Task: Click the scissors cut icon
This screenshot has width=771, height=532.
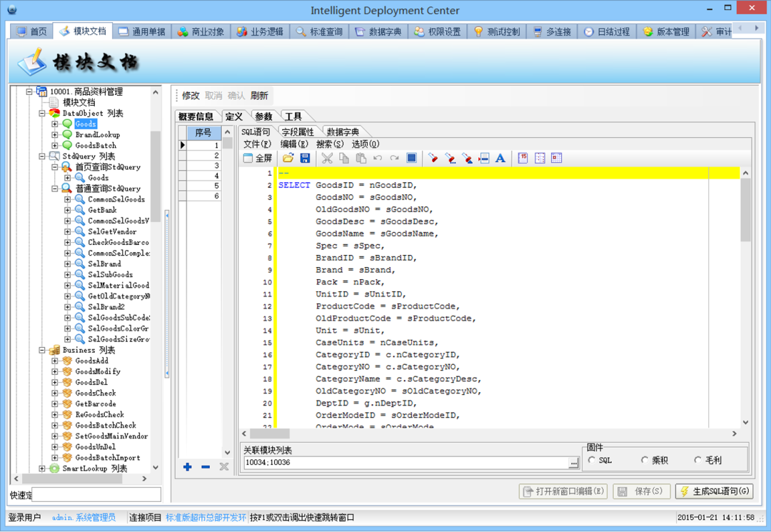Action: click(327, 158)
